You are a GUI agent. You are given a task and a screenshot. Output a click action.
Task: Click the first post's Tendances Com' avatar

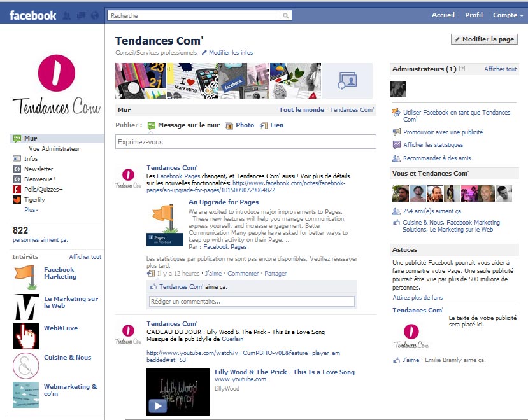[x=128, y=178]
